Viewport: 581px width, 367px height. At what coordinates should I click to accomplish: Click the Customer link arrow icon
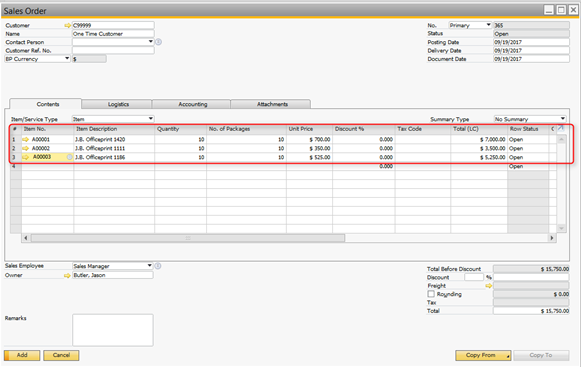[x=67, y=26]
